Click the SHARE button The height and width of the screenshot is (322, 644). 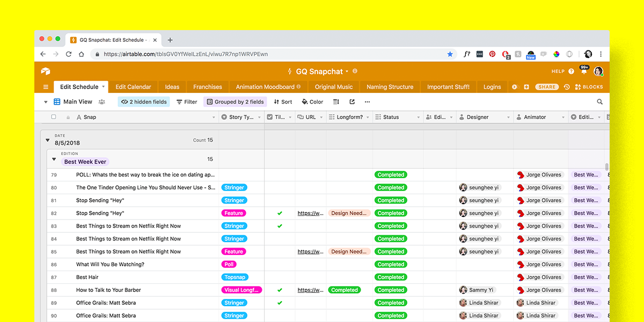[x=547, y=87]
